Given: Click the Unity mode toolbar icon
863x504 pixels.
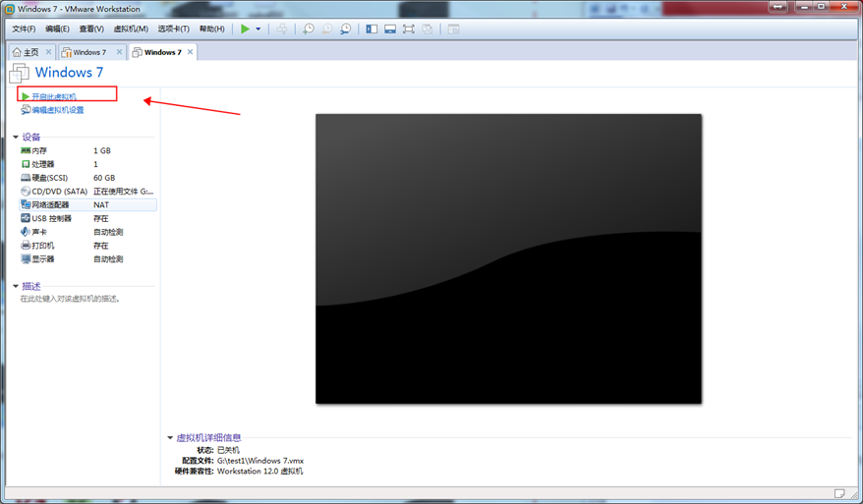Looking at the screenshot, I should pyautogui.click(x=428, y=29).
